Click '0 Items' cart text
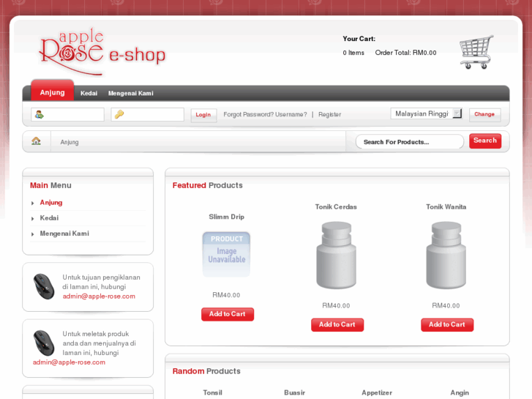532x399 pixels. (x=353, y=53)
